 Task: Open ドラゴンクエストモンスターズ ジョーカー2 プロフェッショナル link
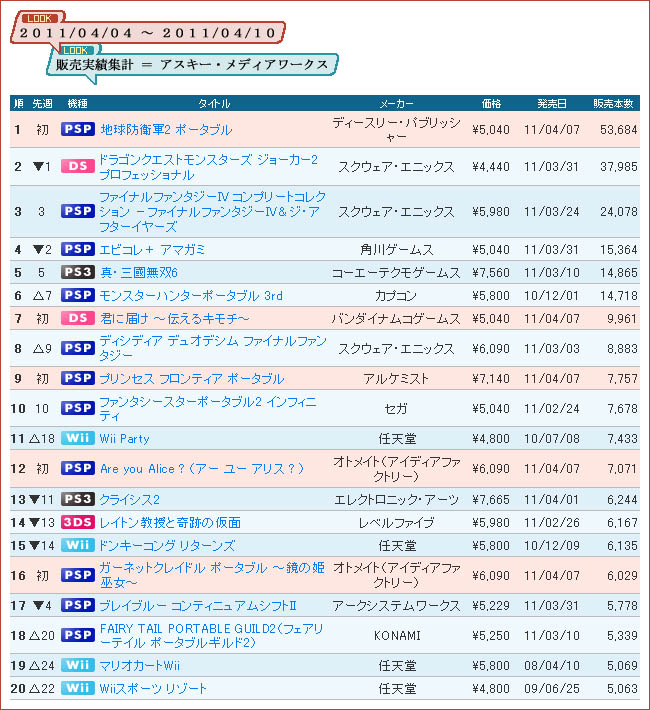pos(208,167)
